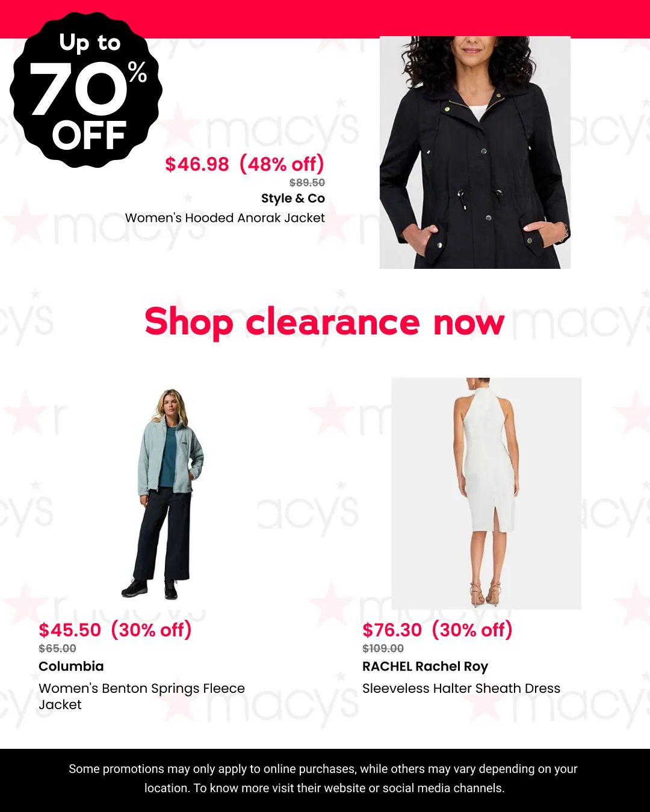Click the crossed-out $89.50 original price
Screen dimensions: 650x812
click(x=307, y=182)
